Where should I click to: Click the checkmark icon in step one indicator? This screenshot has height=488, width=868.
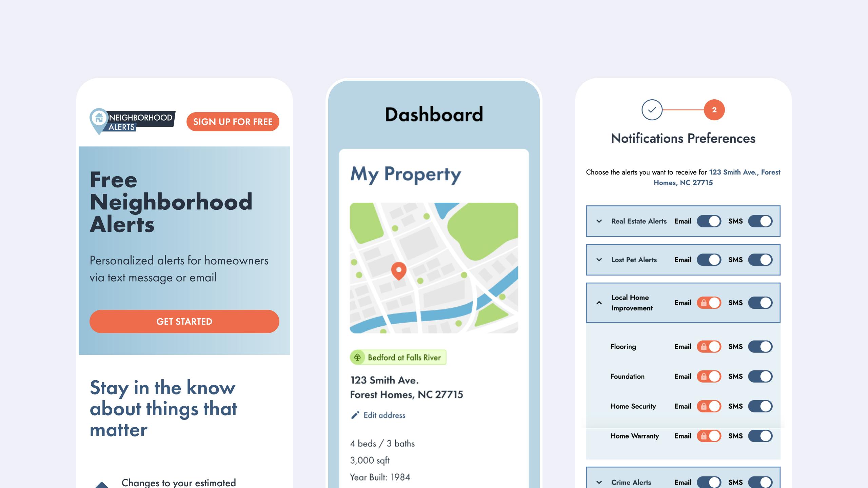(652, 110)
